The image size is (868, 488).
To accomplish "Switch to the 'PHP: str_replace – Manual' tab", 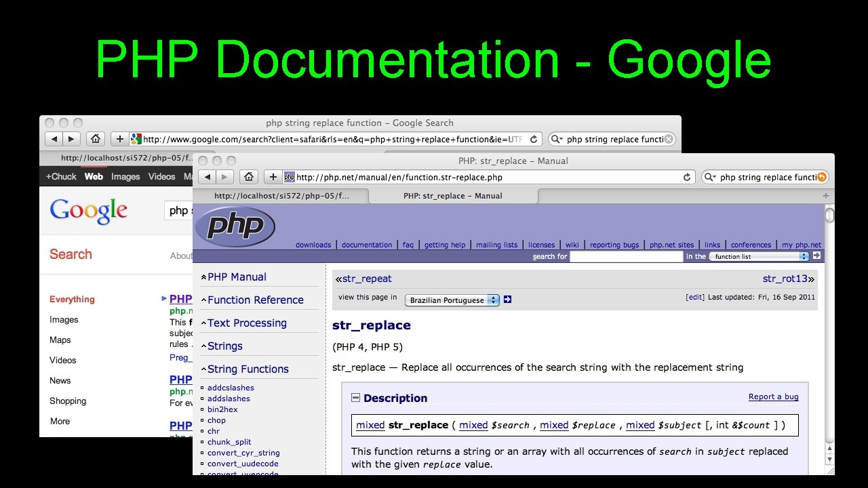I will 453,196.
